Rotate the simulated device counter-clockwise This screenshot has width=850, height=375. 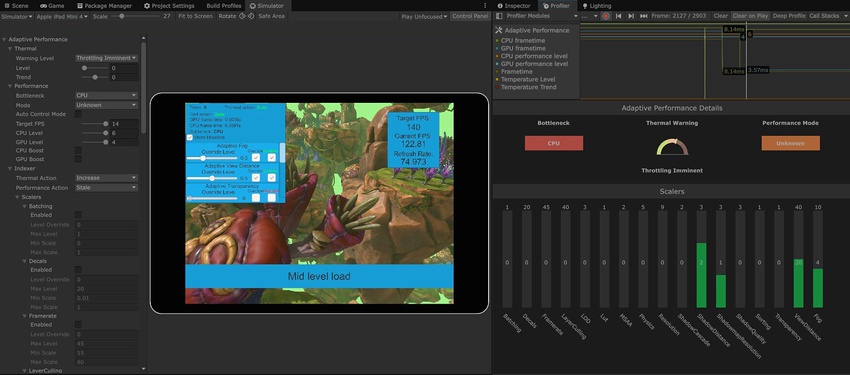pos(242,16)
